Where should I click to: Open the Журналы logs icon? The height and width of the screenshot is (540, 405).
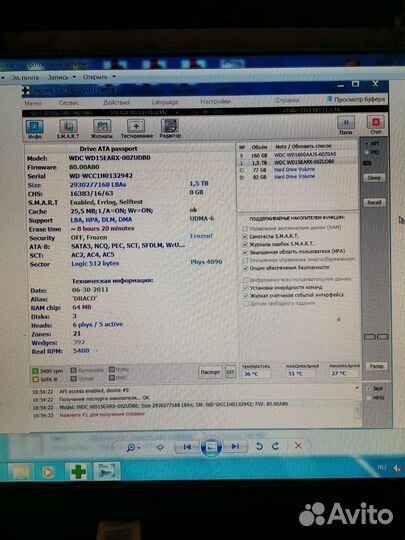(102, 129)
